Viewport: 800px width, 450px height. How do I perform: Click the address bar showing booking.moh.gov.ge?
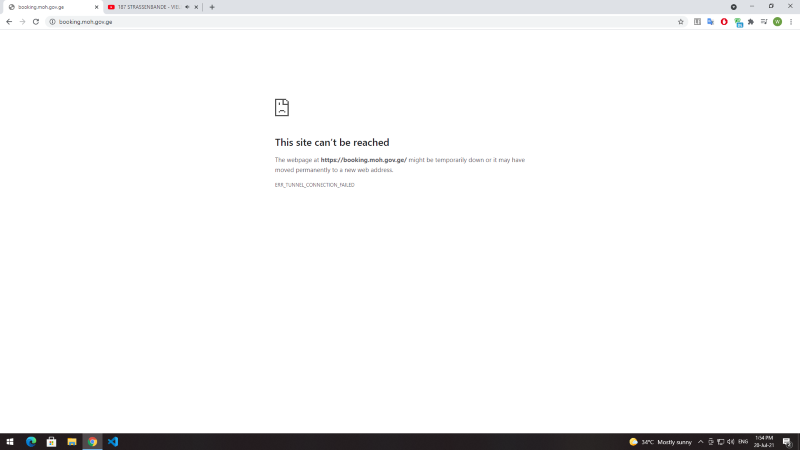(365, 22)
